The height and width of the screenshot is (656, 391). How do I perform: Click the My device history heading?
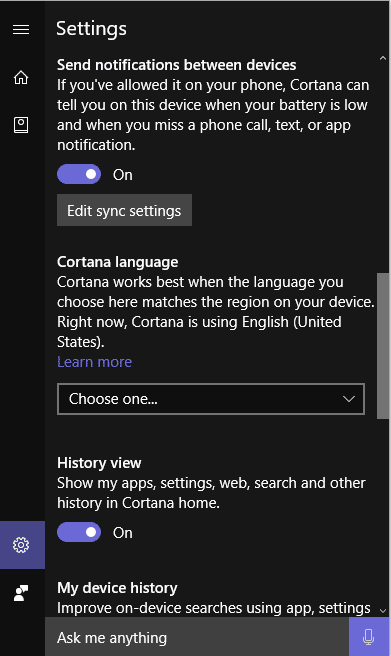(x=117, y=588)
